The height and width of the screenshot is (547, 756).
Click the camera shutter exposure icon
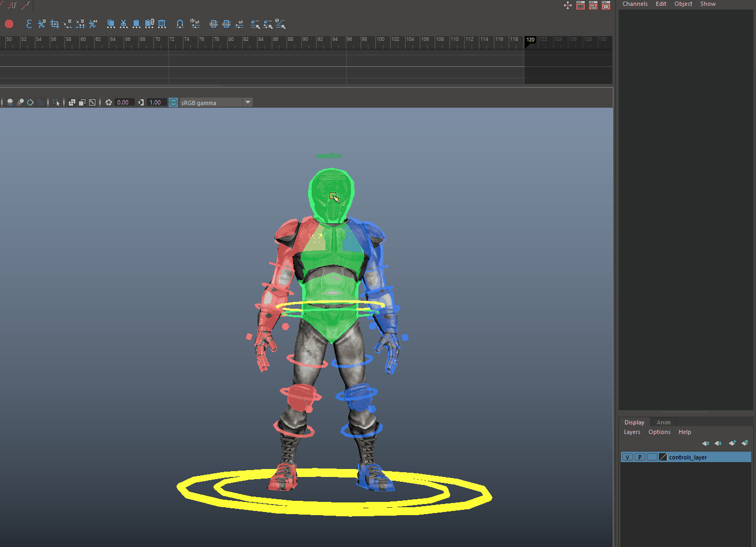pyautogui.click(x=109, y=102)
